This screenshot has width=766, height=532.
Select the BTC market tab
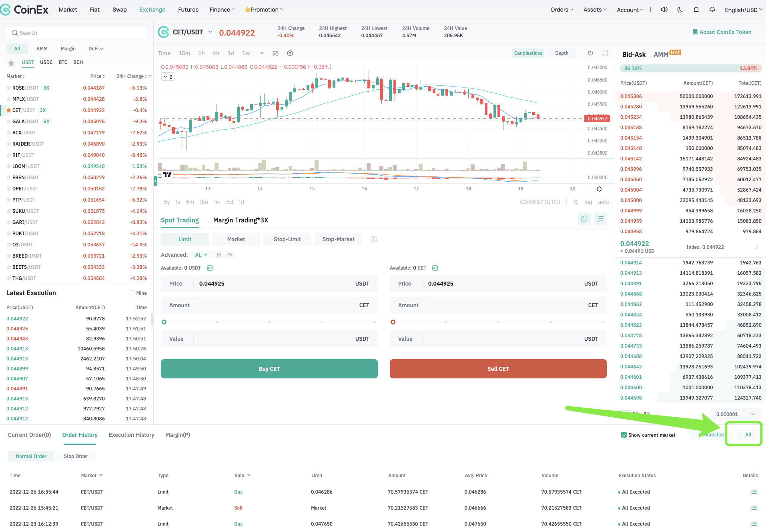[63, 62]
